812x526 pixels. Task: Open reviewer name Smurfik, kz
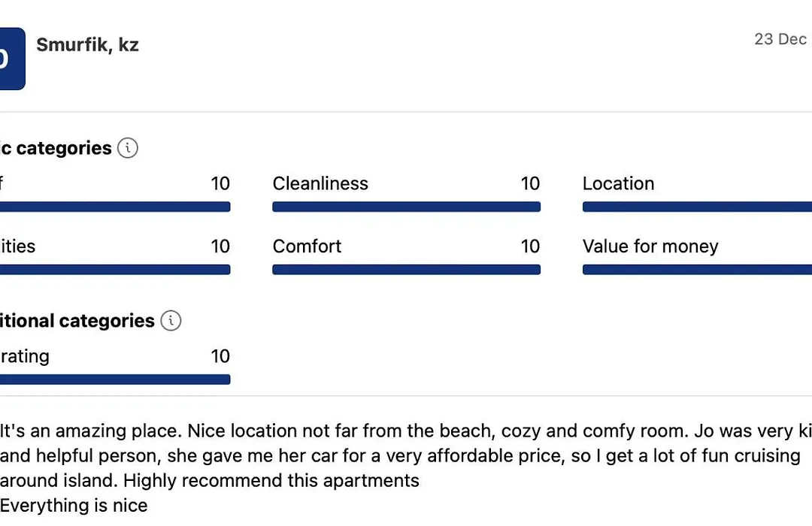click(87, 44)
